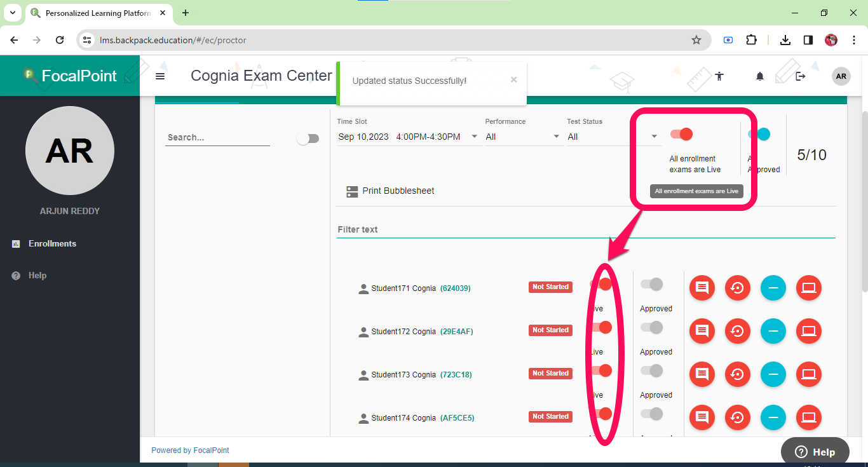Click blue minus button for Student173 Cognia
This screenshot has height=467, width=868.
point(773,374)
